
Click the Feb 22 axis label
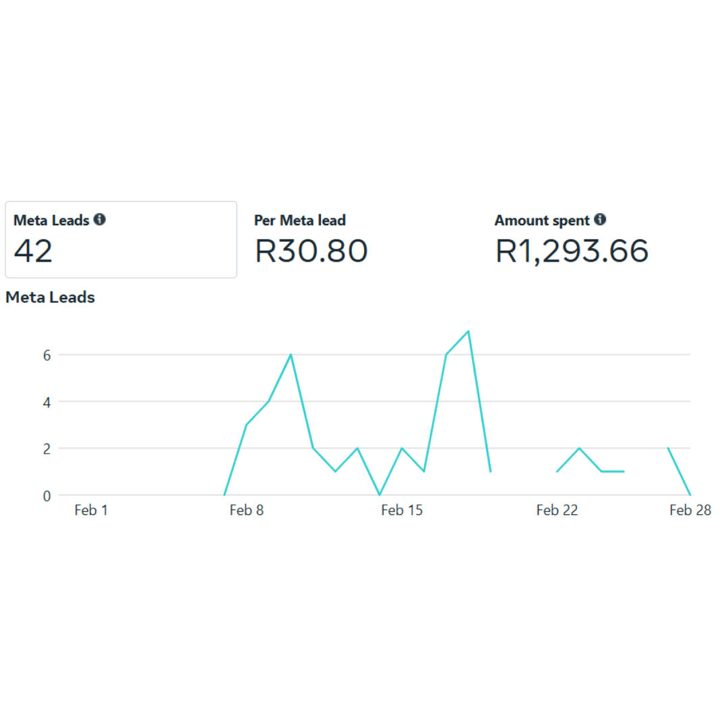[x=557, y=510]
